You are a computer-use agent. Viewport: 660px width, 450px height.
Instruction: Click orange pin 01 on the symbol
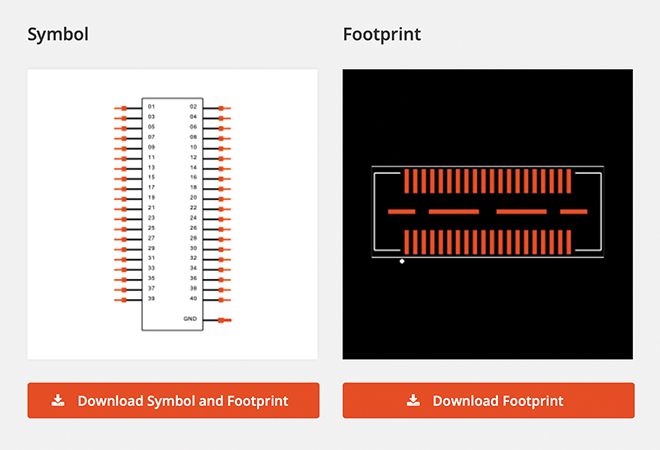tap(122, 107)
